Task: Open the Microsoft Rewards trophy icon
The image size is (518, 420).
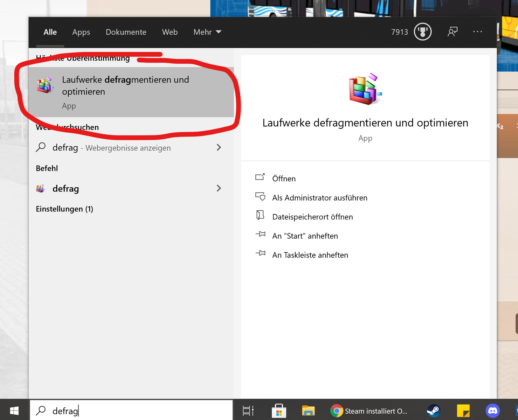Action: click(x=422, y=32)
